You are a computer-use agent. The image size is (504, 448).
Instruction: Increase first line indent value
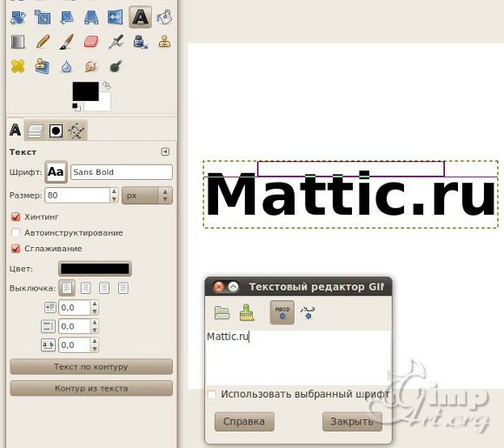tap(95, 304)
